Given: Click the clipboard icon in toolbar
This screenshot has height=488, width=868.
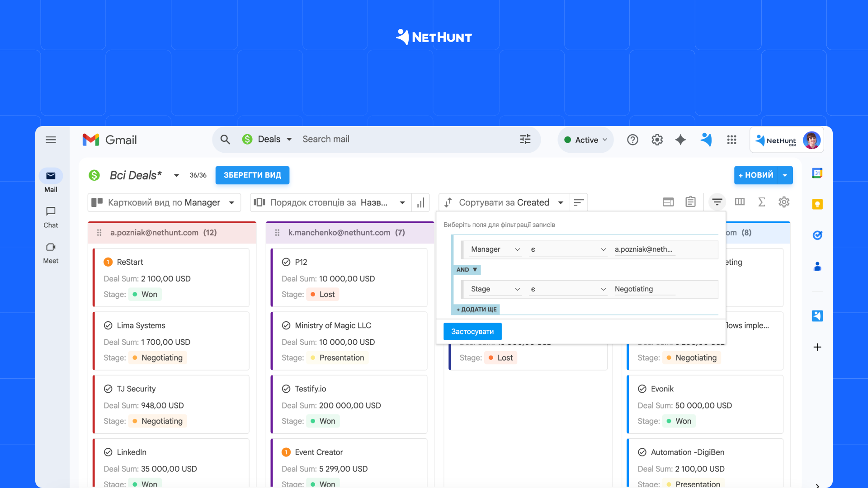Looking at the screenshot, I should coord(690,202).
